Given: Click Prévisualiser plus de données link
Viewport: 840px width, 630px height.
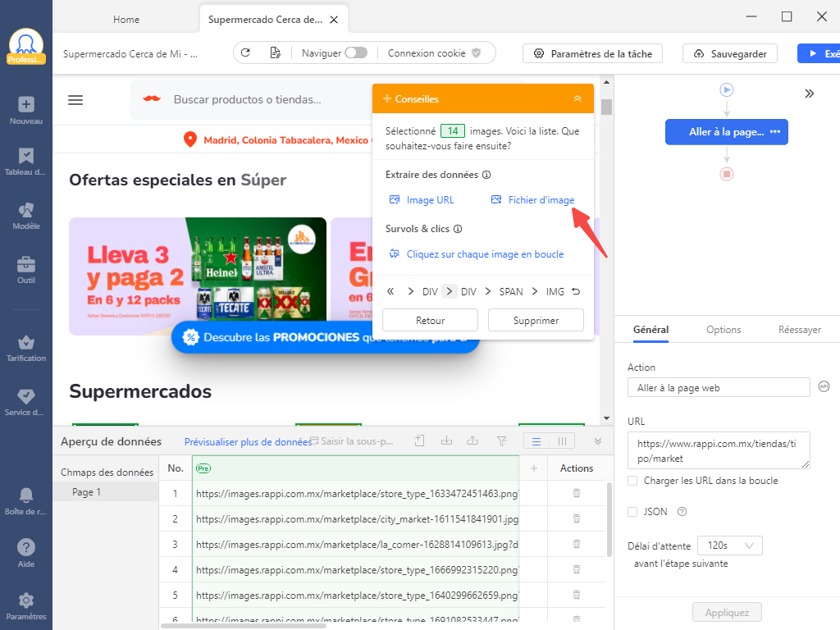Looking at the screenshot, I should 248,442.
